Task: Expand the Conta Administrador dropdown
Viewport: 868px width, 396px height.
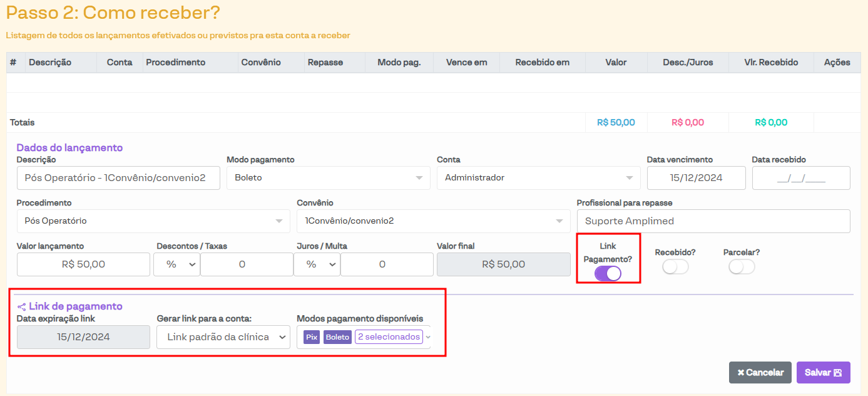Action: pos(538,178)
